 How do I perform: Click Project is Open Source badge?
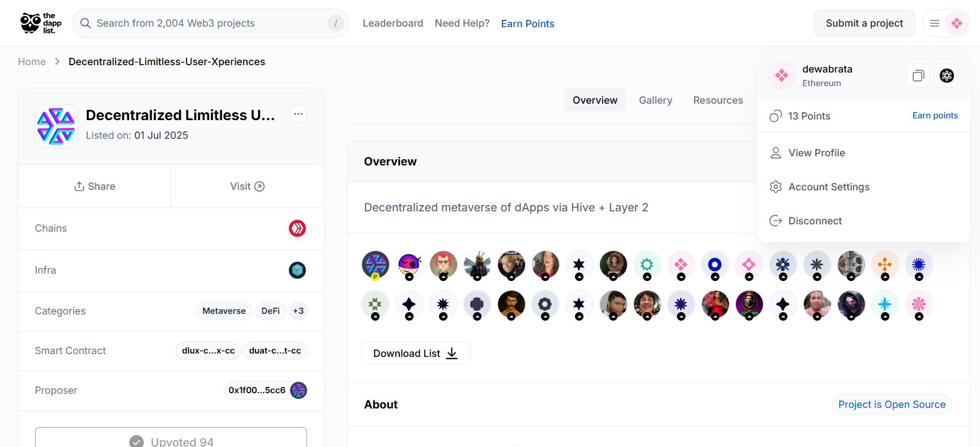click(x=892, y=405)
